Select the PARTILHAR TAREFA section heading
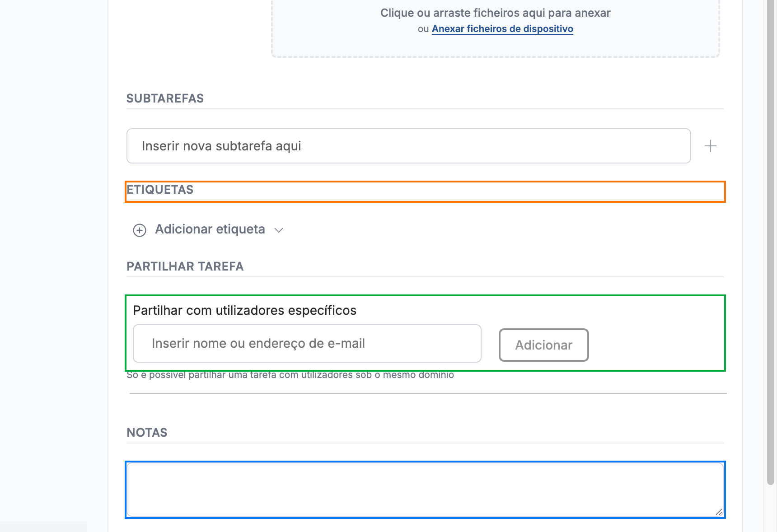The image size is (777, 532). [185, 266]
